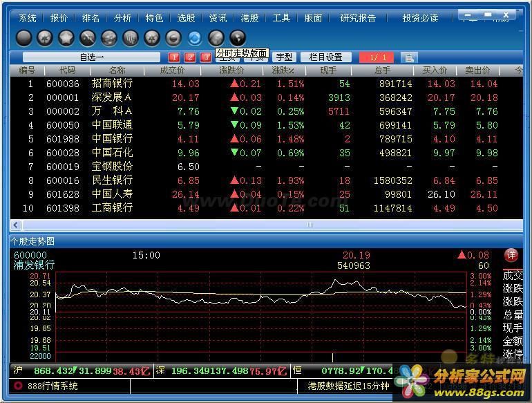
Task: Click the 个股走势图 panel title
Action: coord(32,241)
